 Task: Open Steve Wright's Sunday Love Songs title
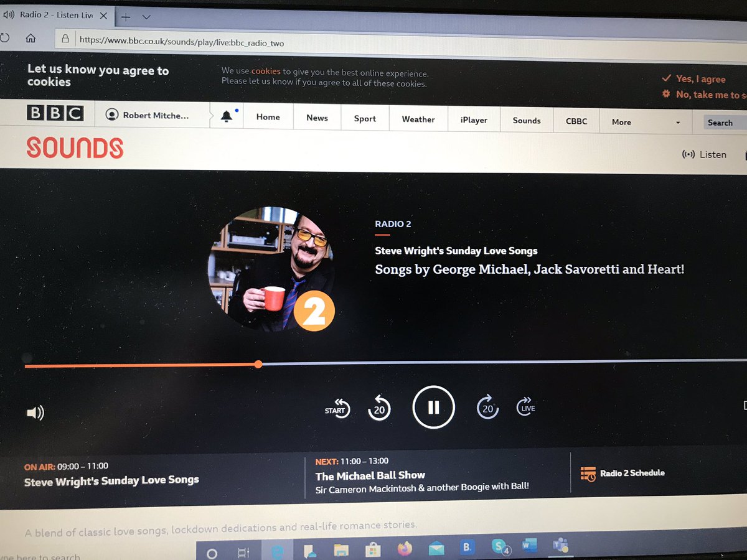coord(456,251)
